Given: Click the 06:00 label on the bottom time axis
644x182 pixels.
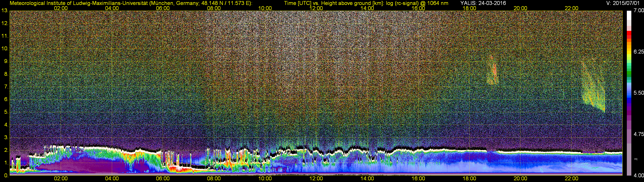Looking at the screenshot, I should click(163, 179).
